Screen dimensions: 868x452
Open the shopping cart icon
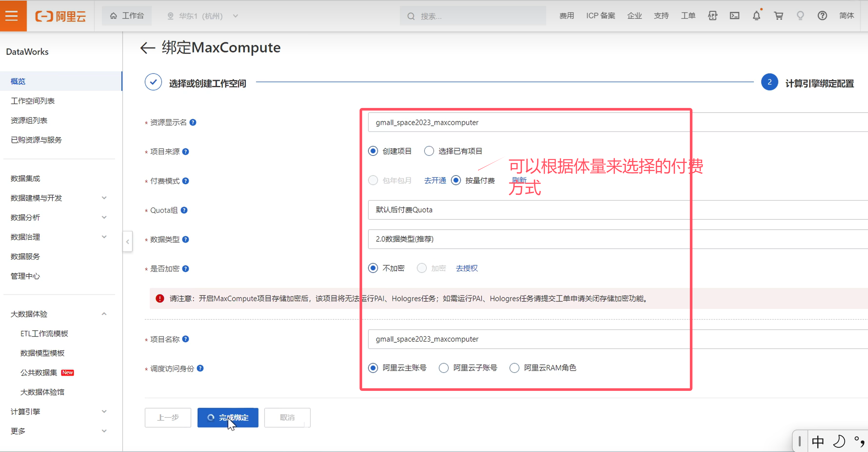click(x=778, y=16)
